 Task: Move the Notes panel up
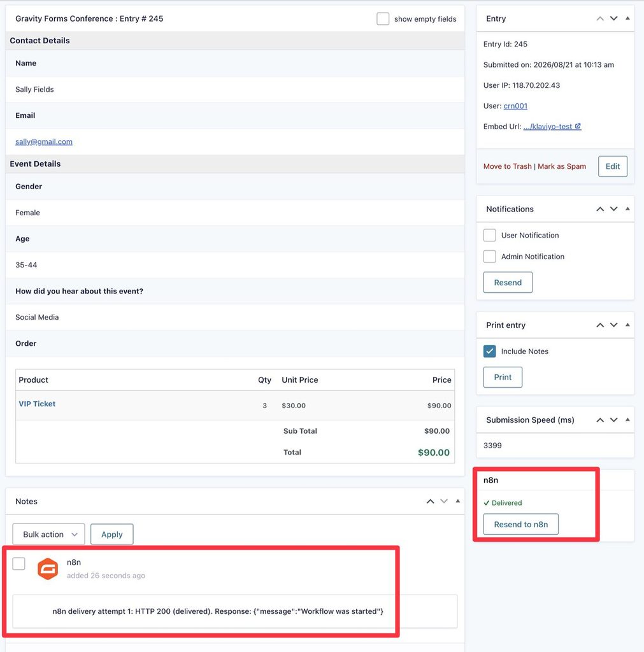click(x=430, y=502)
